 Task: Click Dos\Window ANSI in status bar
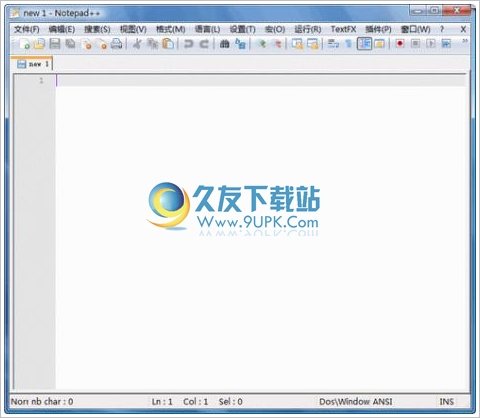(356, 402)
